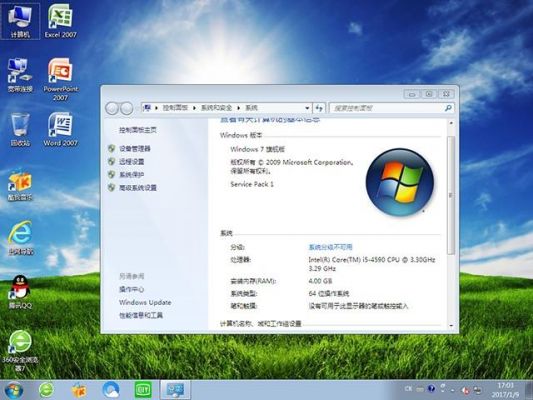
Task: Open Internet Explorer desktop shortcut
Action: [20, 238]
